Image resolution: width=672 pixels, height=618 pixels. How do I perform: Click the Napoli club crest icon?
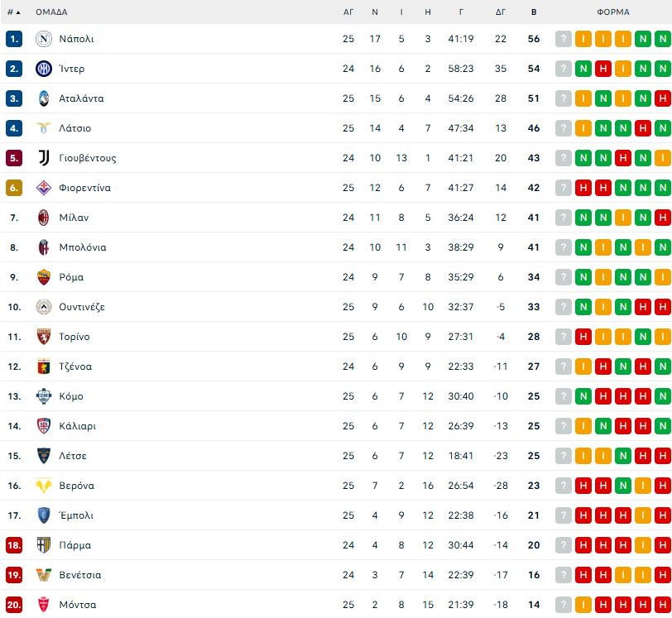pyautogui.click(x=44, y=39)
